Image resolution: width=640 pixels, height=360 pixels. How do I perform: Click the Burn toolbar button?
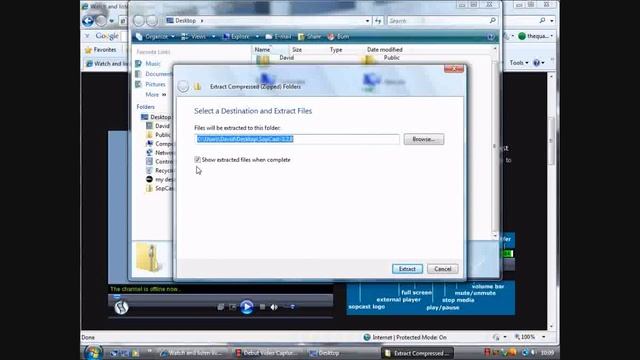pos(338,37)
